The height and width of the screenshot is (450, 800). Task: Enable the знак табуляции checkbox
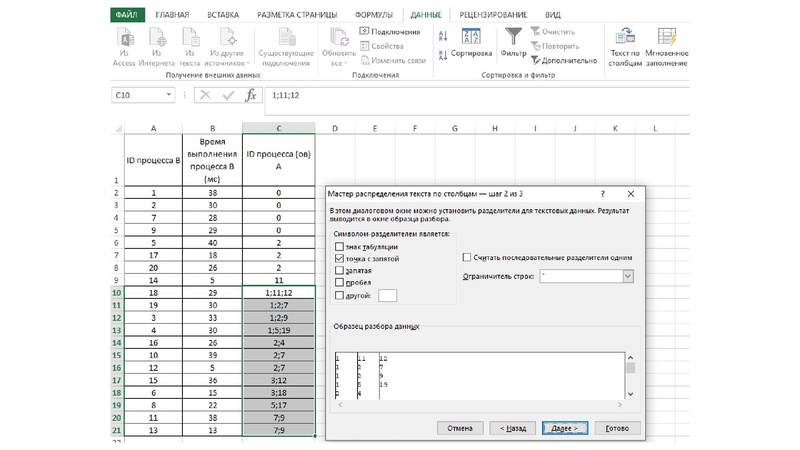[x=341, y=247]
